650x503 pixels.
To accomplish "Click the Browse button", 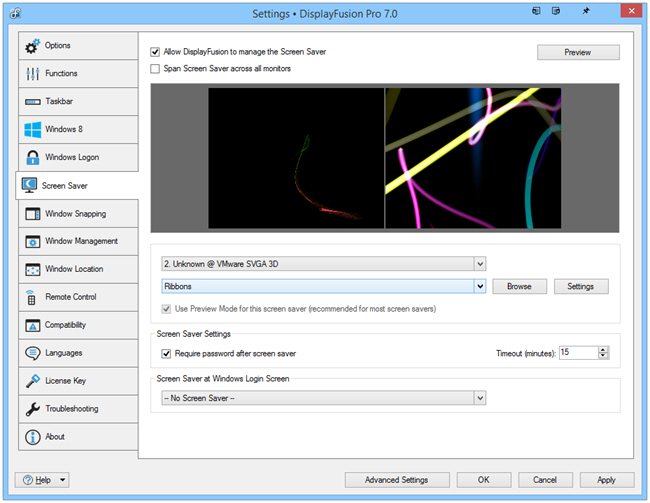I will click(x=519, y=287).
